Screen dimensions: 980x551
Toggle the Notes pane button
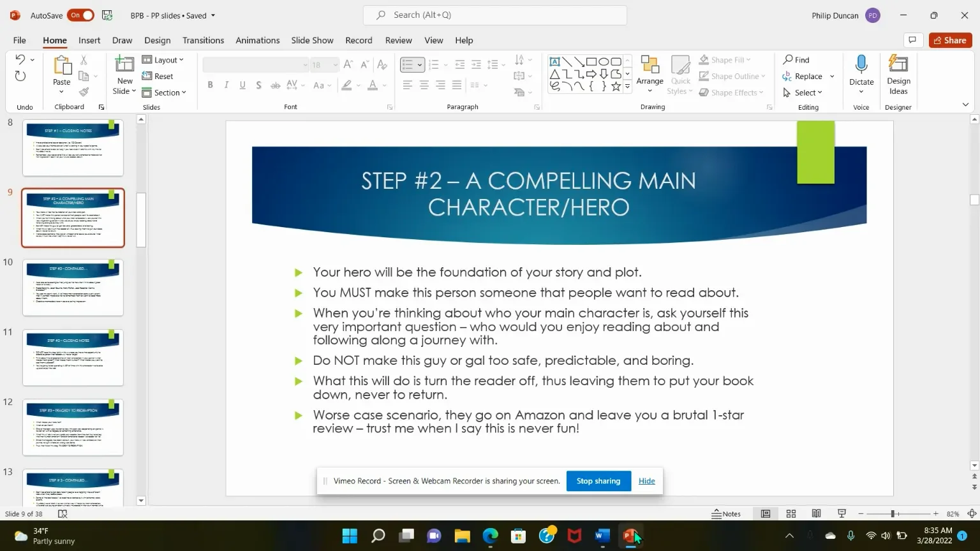727,513
